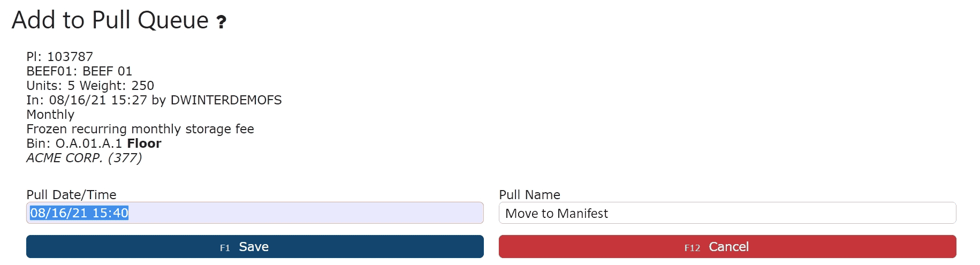
Task: Select the Monthly billing text
Action: pyautogui.click(x=50, y=115)
